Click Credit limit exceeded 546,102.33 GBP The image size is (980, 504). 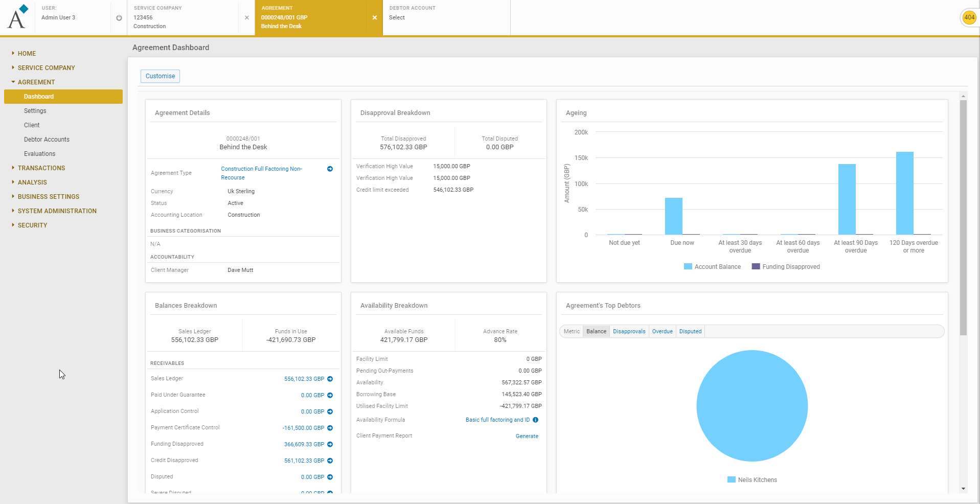(x=453, y=190)
